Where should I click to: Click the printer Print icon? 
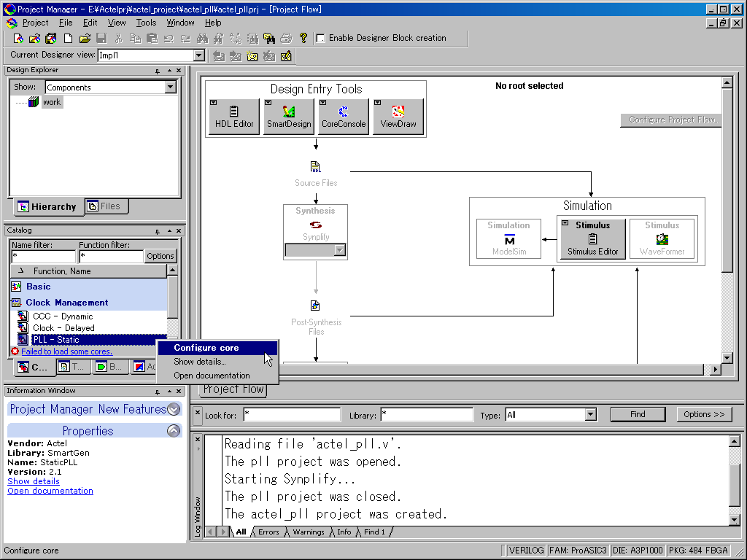point(286,38)
